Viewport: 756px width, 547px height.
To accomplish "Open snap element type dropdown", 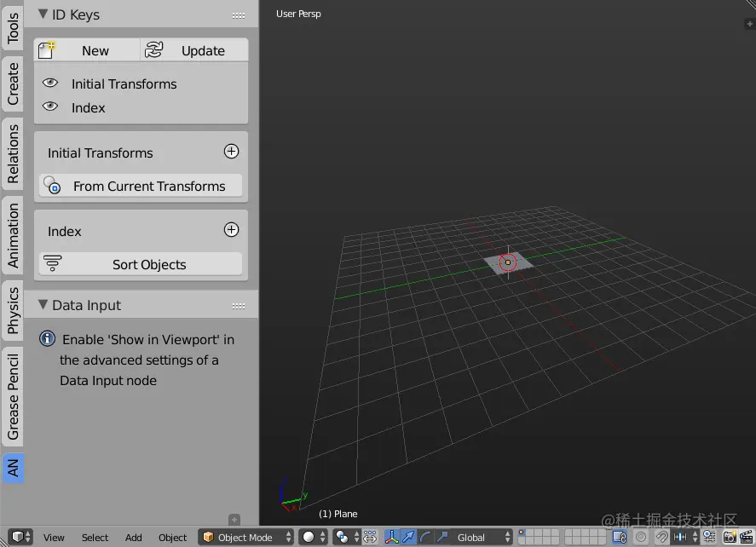I will (x=685, y=537).
